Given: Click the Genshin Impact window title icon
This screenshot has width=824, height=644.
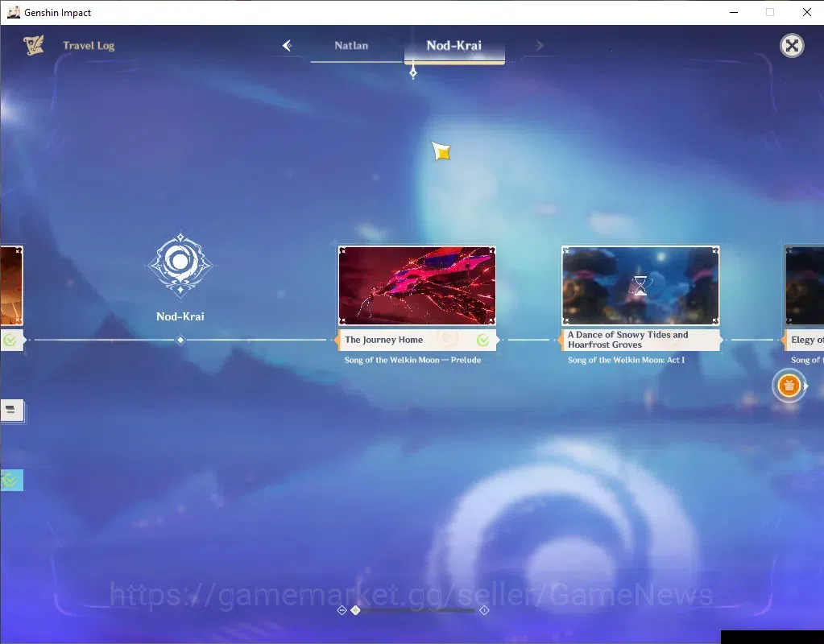Looking at the screenshot, I should (x=14, y=12).
